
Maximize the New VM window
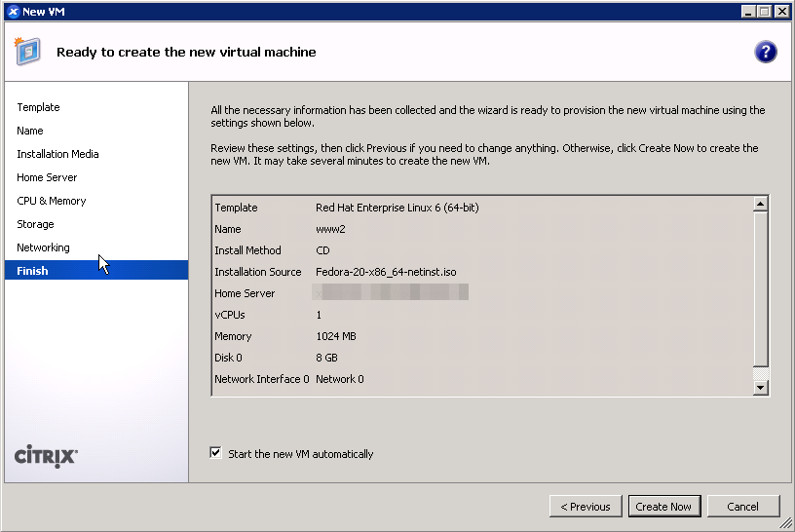pos(765,12)
